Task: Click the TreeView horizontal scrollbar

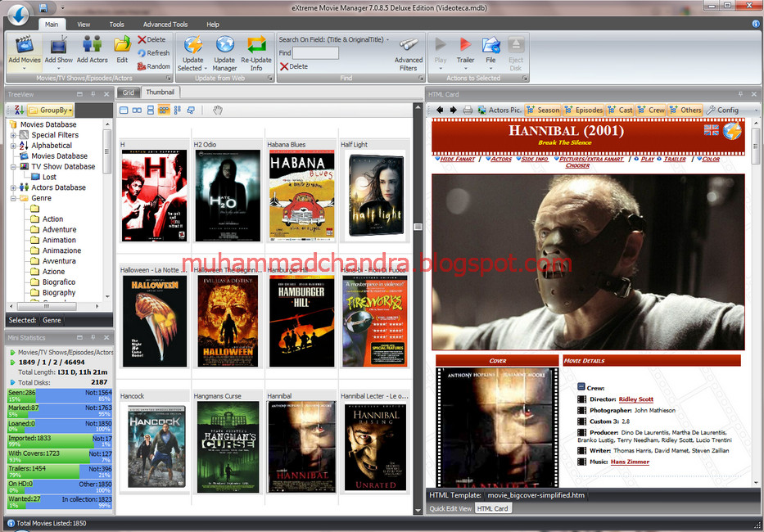Action: point(55,306)
